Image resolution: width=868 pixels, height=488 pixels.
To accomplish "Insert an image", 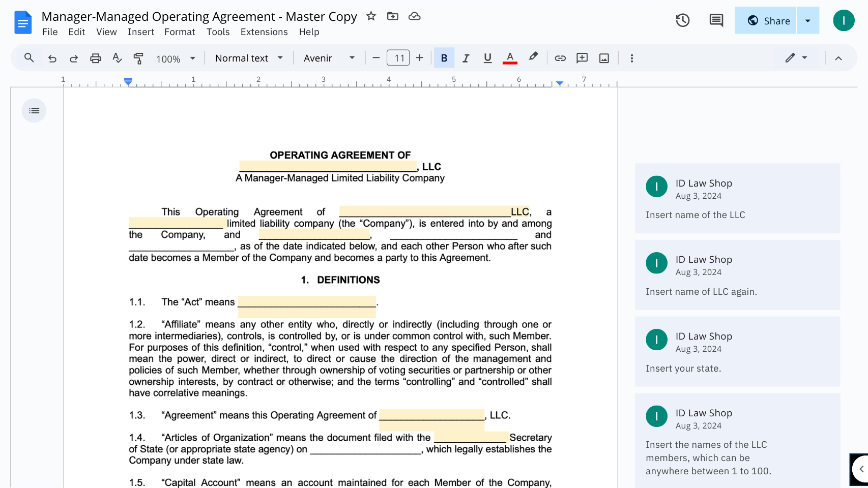I will point(604,58).
